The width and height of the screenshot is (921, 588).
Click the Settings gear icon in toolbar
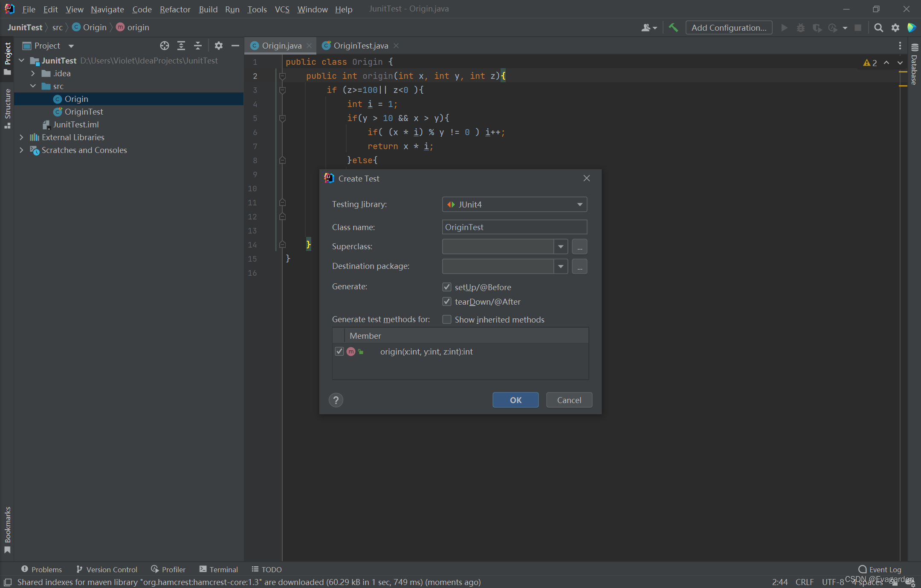tap(895, 28)
